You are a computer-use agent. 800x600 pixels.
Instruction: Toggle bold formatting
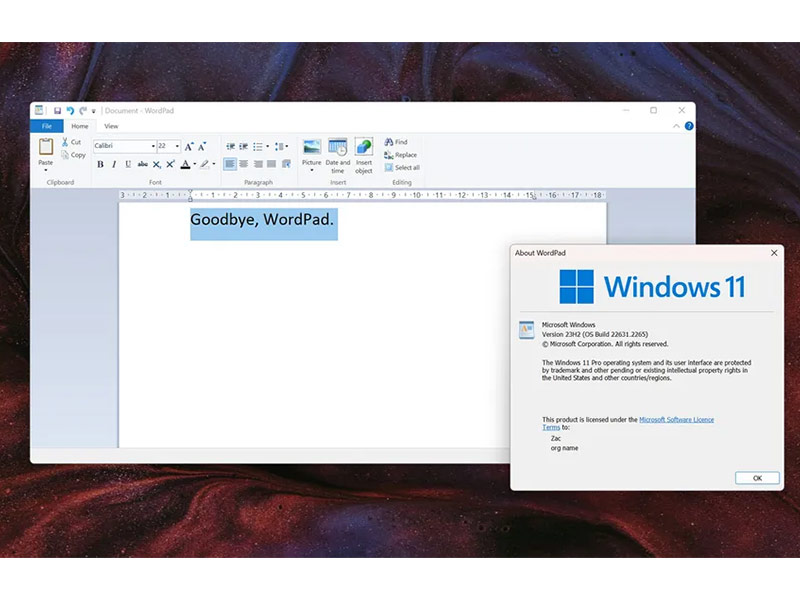coord(100,164)
